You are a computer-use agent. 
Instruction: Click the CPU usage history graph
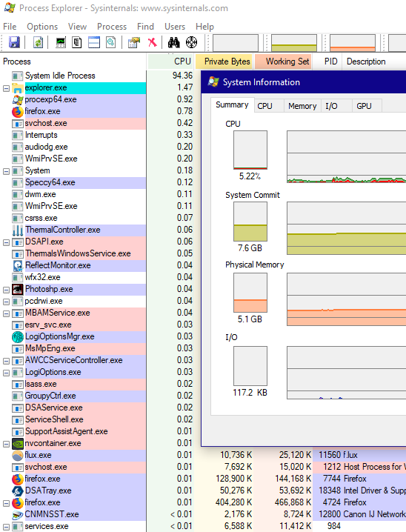(x=346, y=157)
